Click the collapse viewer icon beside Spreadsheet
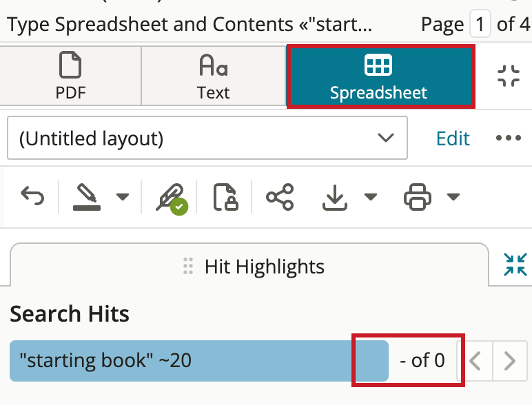The image size is (532, 405). (x=509, y=76)
